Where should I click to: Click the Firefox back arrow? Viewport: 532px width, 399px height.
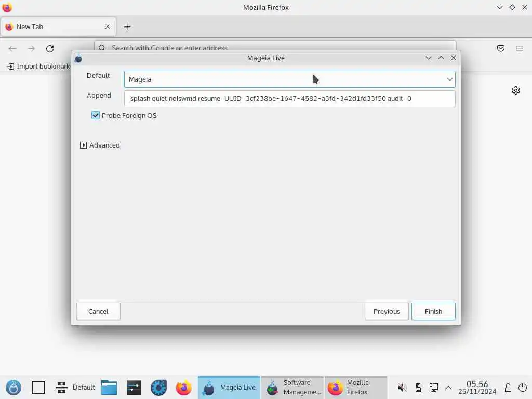coord(12,48)
